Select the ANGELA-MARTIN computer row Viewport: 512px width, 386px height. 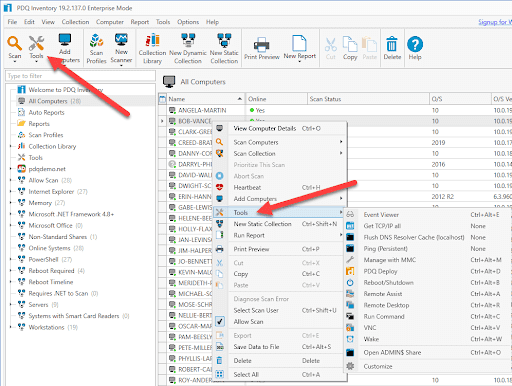(x=335, y=110)
